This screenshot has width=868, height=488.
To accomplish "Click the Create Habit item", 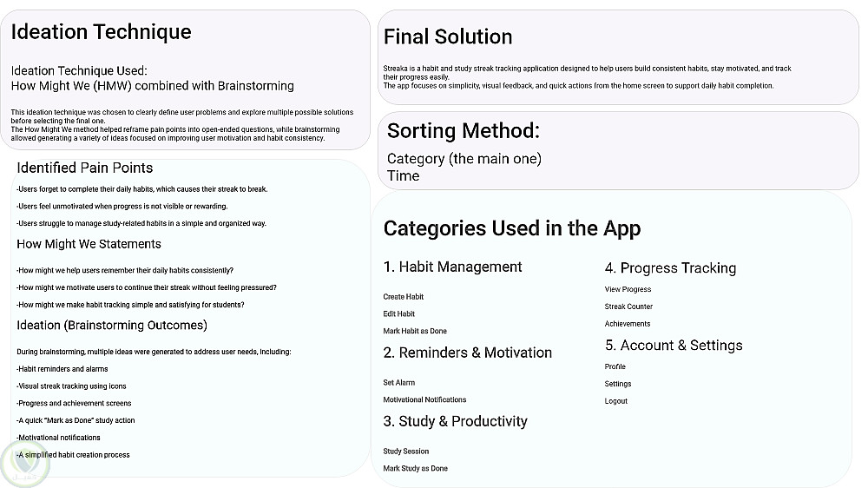I will point(404,297).
